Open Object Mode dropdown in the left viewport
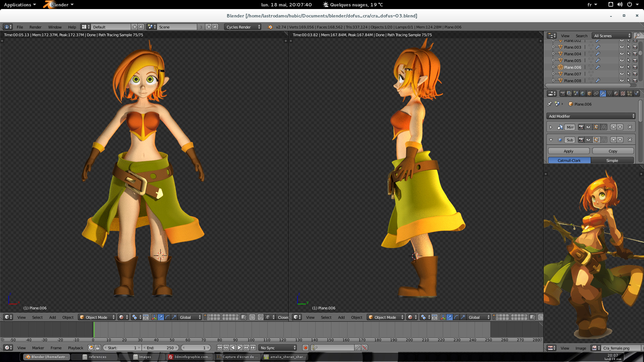Viewport: 644px width, 362px height. coord(97,317)
